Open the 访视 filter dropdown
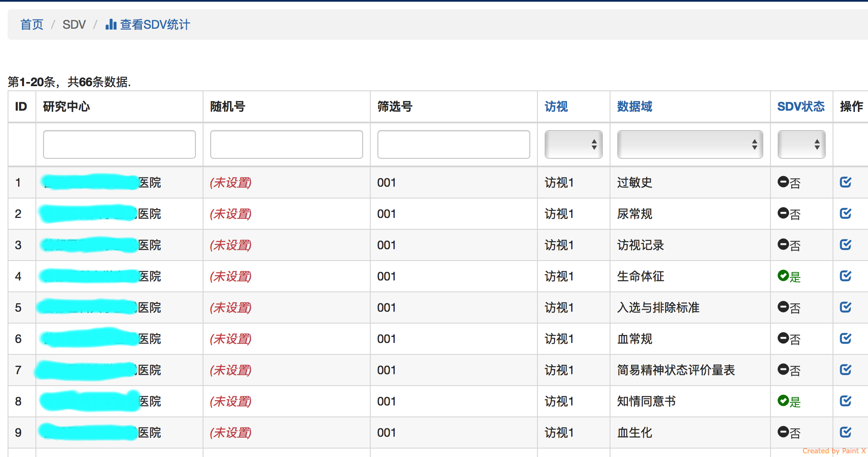 (x=573, y=144)
